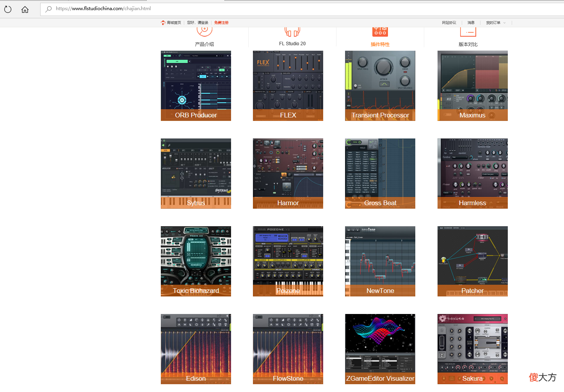Focus the URL address bar field
Viewport: 564px width, 392px height.
pyautogui.click(x=302, y=9)
